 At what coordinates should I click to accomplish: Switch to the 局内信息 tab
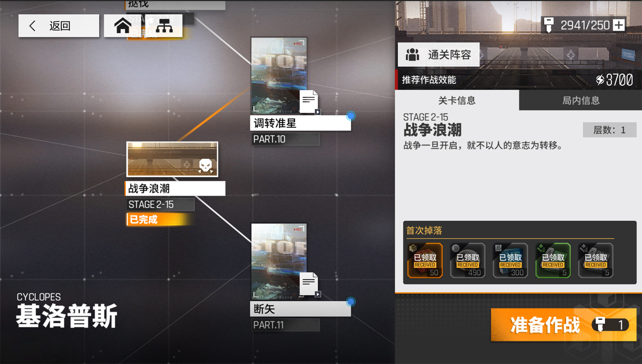[581, 100]
